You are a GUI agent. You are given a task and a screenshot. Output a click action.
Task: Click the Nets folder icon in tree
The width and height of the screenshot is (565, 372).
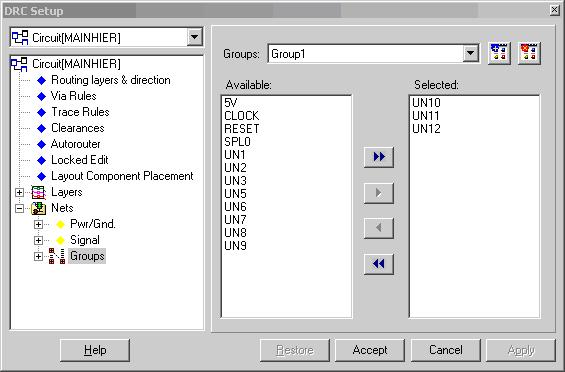[x=38, y=208]
